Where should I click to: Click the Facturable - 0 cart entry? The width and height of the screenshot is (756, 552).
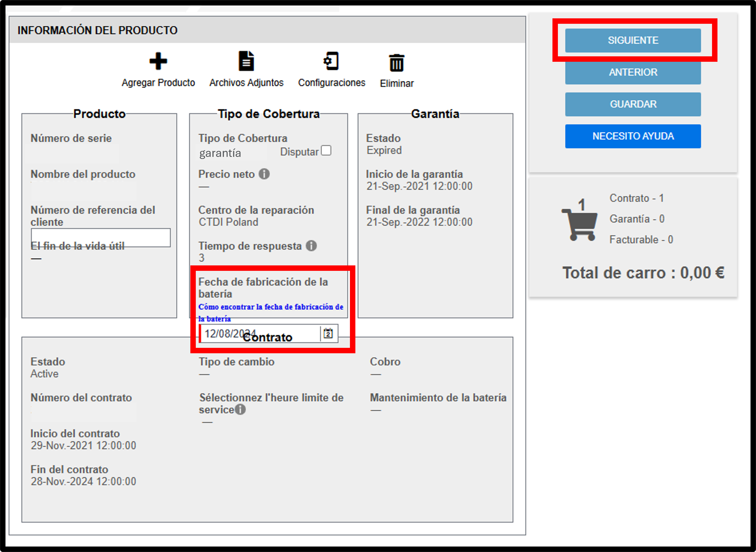click(641, 240)
